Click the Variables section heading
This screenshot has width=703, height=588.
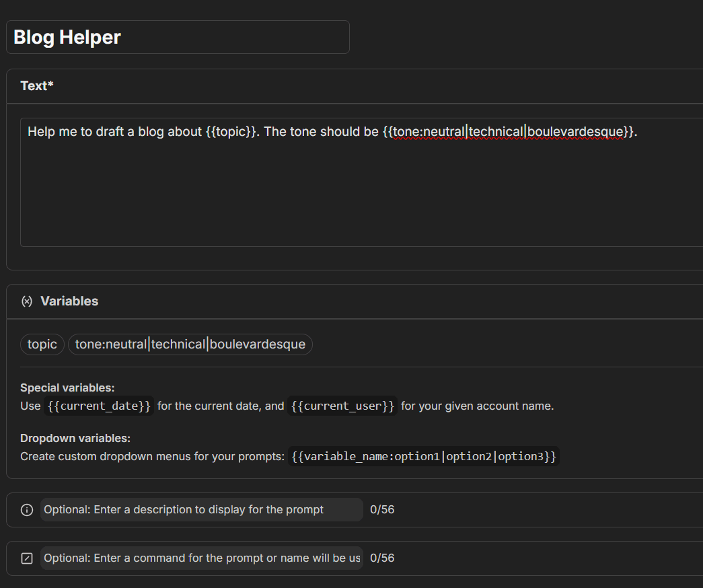pos(69,301)
